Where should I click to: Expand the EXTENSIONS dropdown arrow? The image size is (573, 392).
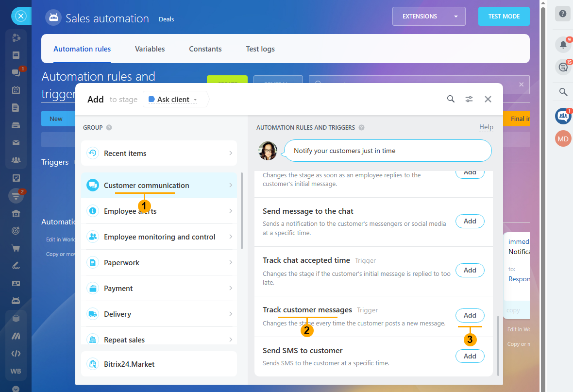pyautogui.click(x=455, y=17)
